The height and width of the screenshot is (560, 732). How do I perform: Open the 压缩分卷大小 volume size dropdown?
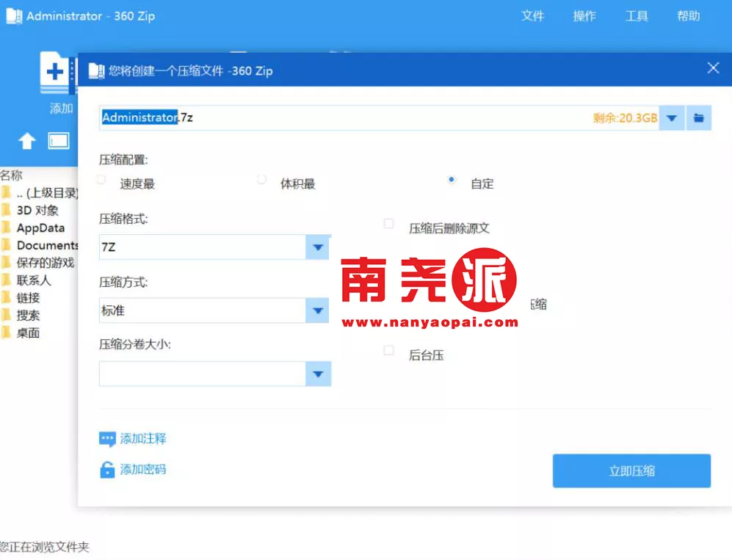(318, 374)
